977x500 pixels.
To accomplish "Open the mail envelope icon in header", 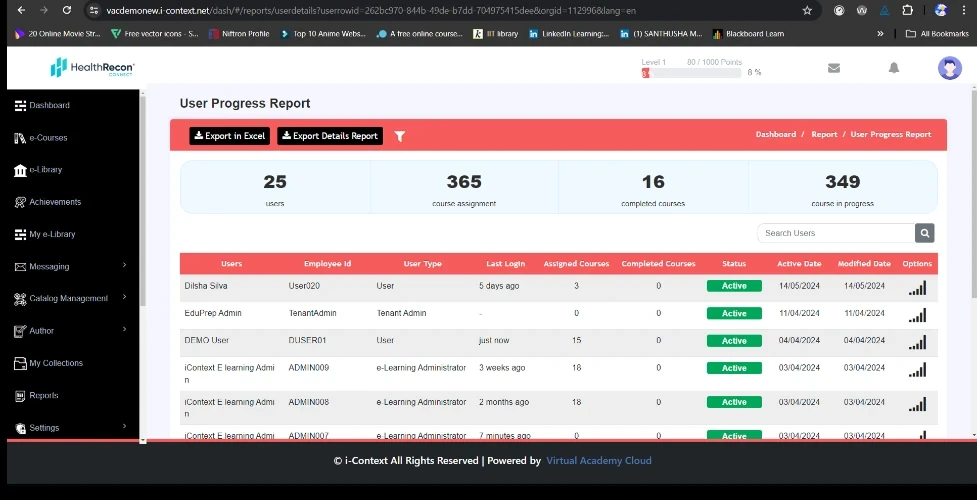I will pos(834,68).
